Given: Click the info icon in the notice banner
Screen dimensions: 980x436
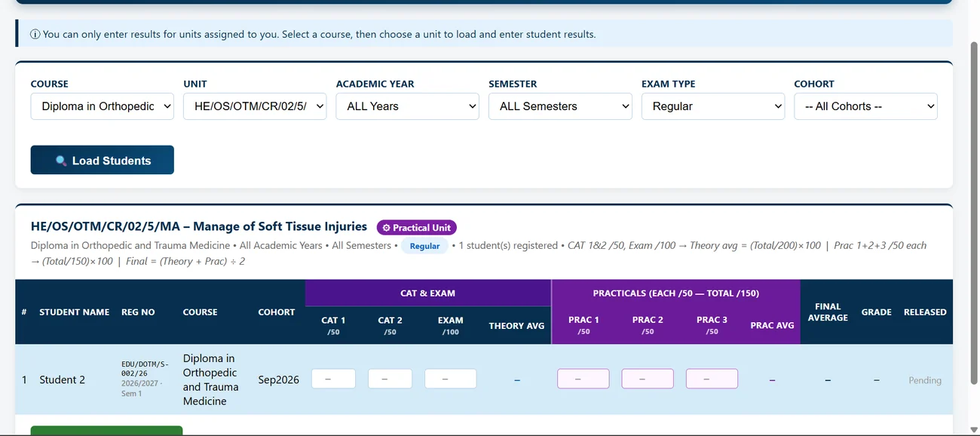Looking at the screenshot, I should (35, 34).
